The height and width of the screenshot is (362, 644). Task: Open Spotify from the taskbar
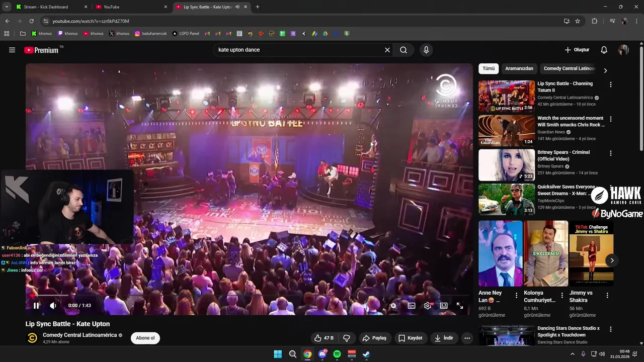pos(337,354)
